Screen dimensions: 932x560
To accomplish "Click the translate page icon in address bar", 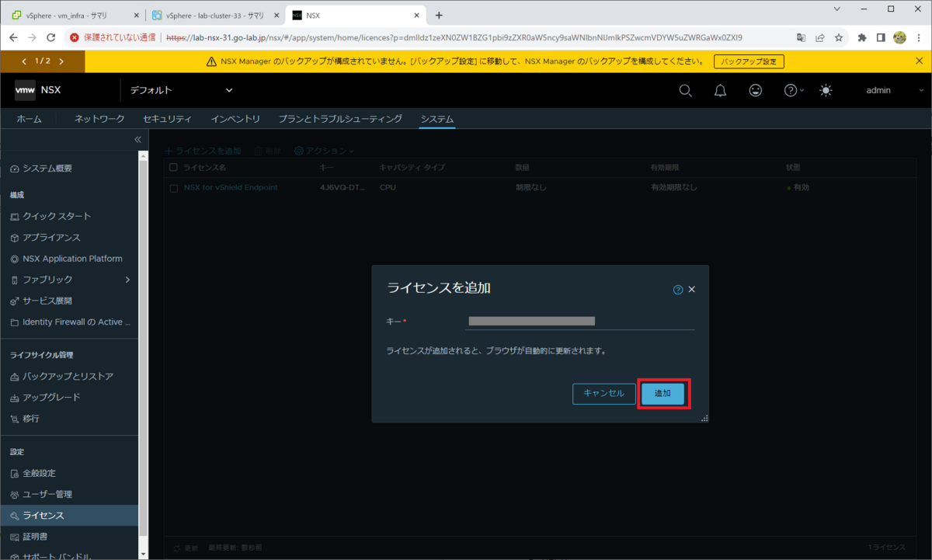I will [802, 37].
